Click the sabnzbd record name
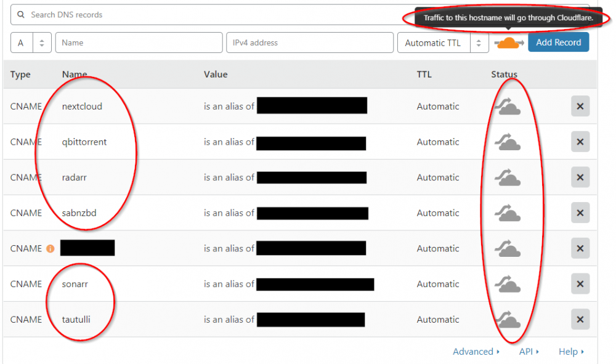Screen dimensions: 616x364 click(79, 213)
